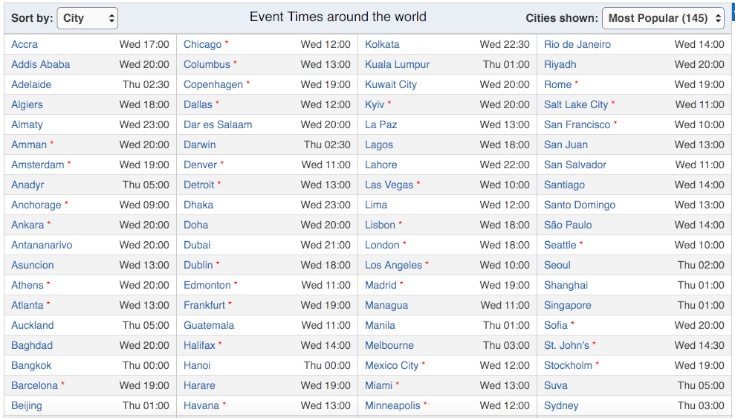Expand the Cities shown Most Popular dropdown
The width and height of the screenshot is (735, 418).
tap(663, 18)
